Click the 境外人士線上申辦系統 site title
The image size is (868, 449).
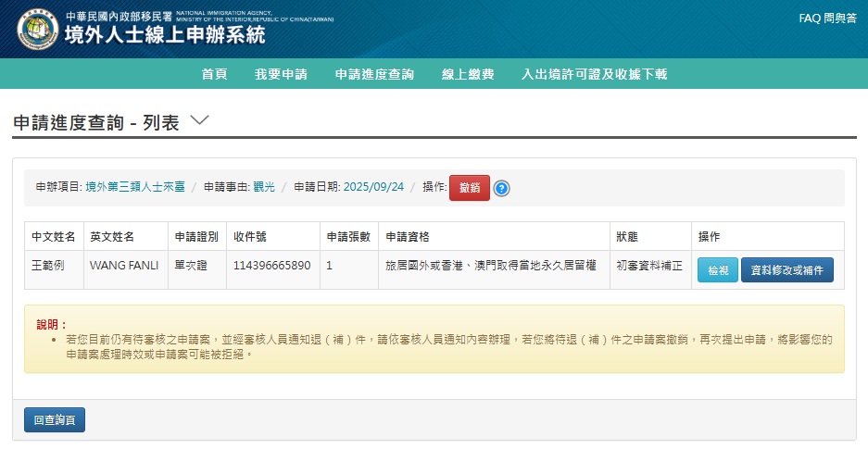(x=164, y=36)
